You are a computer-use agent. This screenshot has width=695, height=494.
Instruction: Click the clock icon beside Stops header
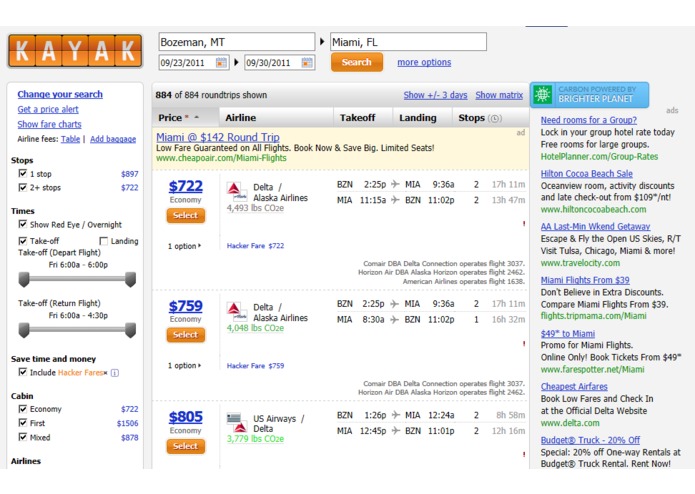495,118
